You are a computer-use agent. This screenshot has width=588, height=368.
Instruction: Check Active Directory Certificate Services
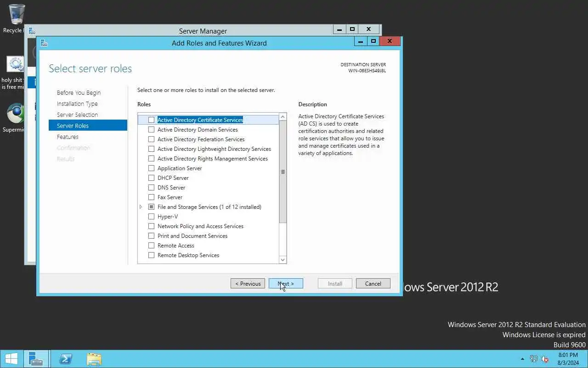pos(151,120)
